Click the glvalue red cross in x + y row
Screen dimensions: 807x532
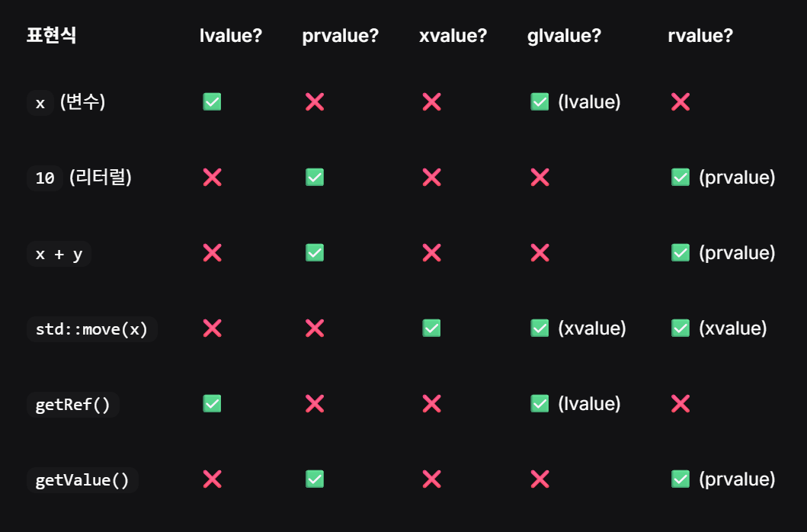540,253
